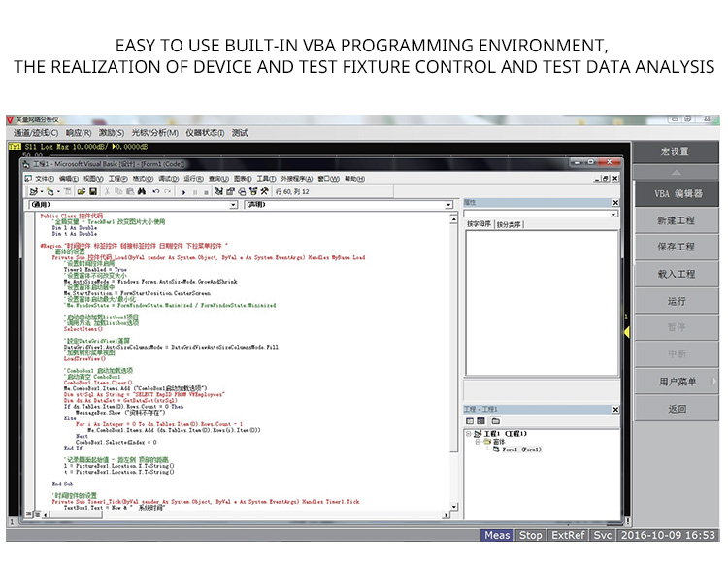Click View Object icon in project panel
Screen dimensions: 728x567
[481, 420]
